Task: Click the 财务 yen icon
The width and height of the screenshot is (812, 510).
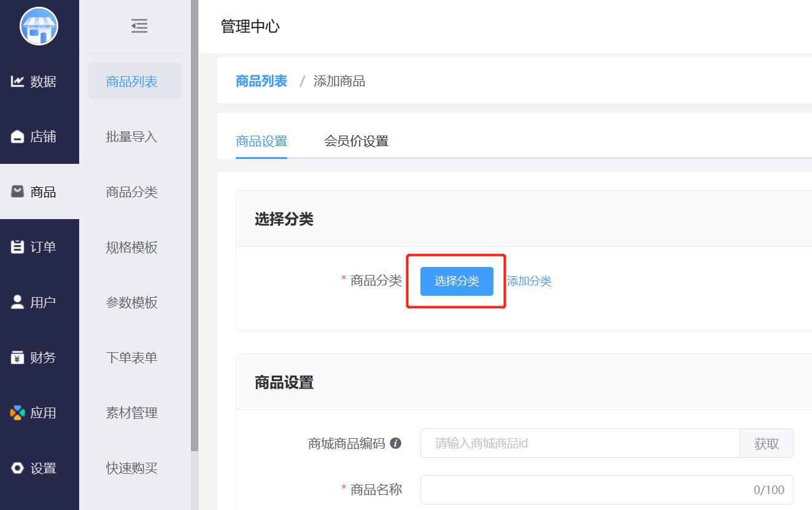Action: pyautogui.click(x=17, y=357)
